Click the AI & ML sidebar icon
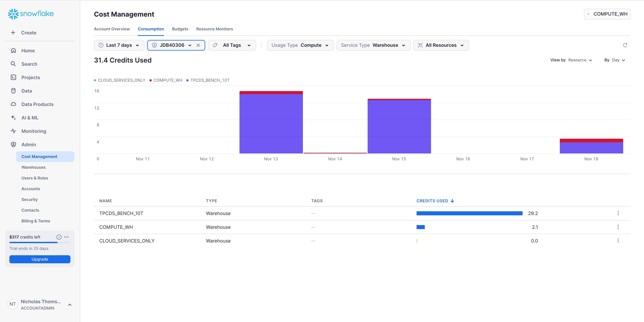 pos(13,118)
